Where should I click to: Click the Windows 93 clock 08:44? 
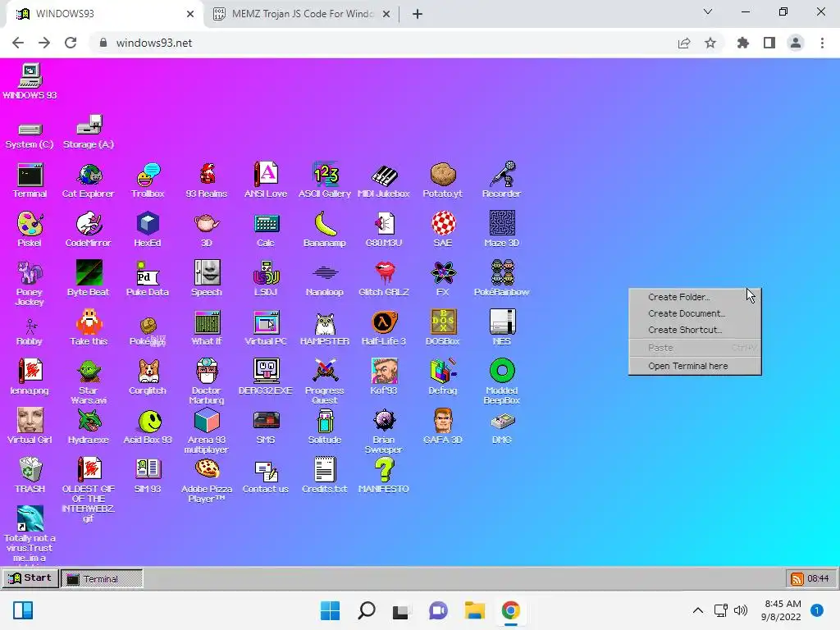[x=818, y=578]
